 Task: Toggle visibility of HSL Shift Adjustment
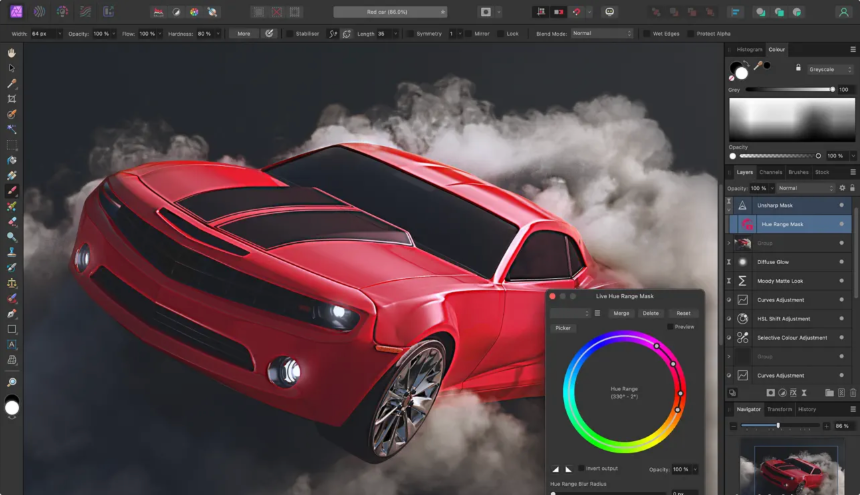click(841, 318)
